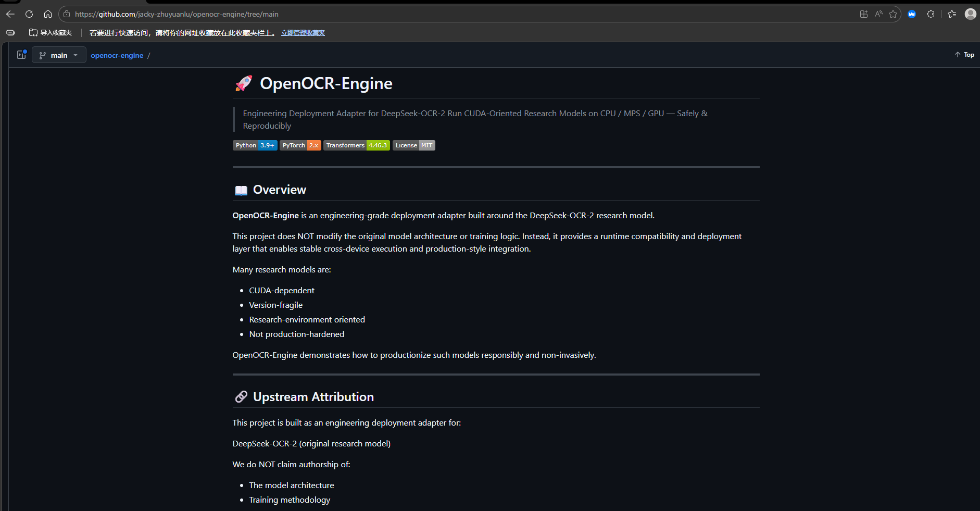View site information lock icon
Image resolution: width=980 pixels, height=511 pixels.
pyautogui.click(x=67, y=14)
